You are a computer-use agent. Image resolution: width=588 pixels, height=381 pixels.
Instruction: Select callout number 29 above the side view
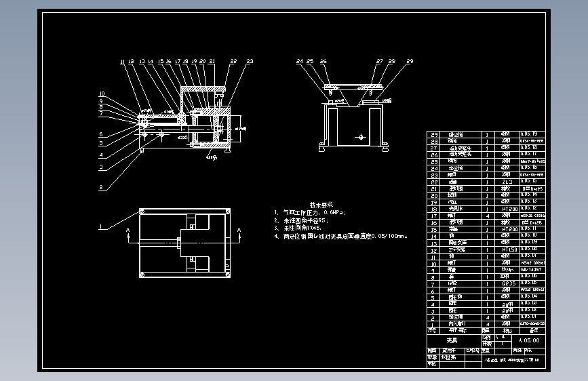[410, 61]
